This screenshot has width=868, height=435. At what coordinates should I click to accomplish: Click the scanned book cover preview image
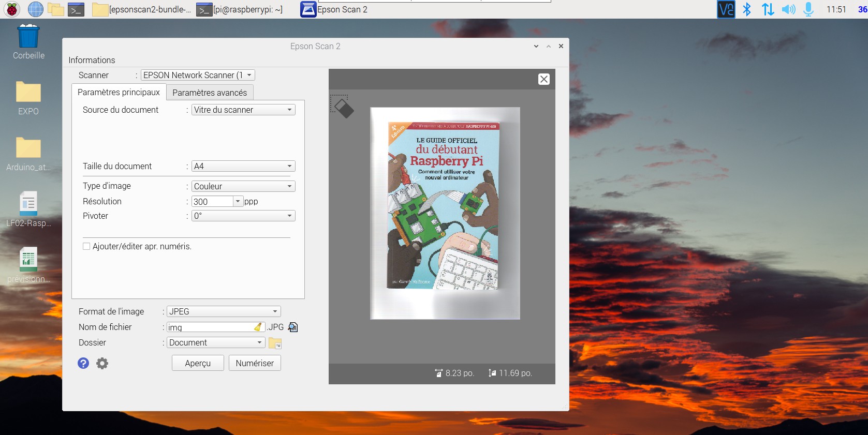445,213
